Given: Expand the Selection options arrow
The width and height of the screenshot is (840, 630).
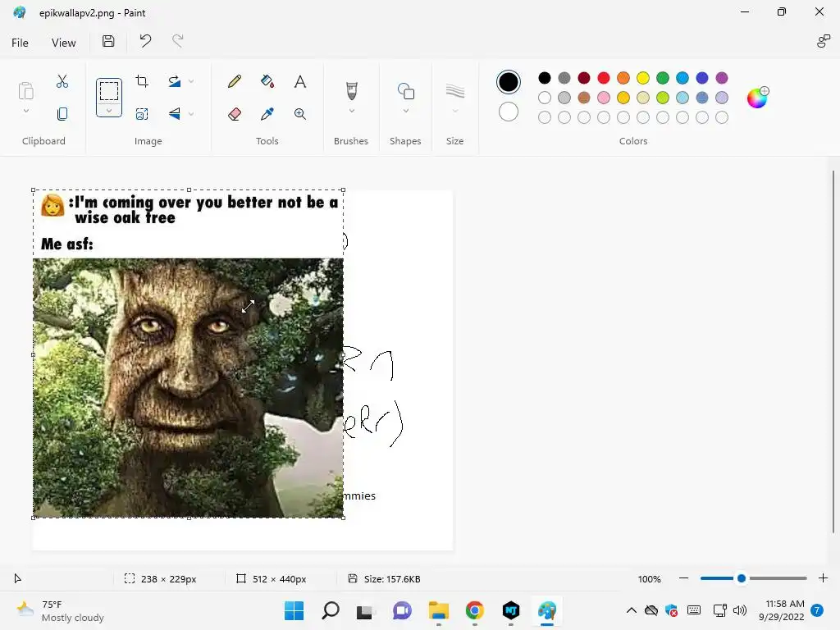Looking at the screenshot, I should coord(109,111).
